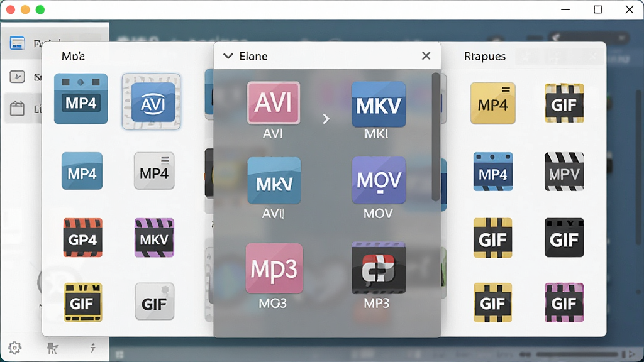The height and width of the screenshot is (362, 644).
Task: Open the calendar sidebar item
Action: [17, 109]
